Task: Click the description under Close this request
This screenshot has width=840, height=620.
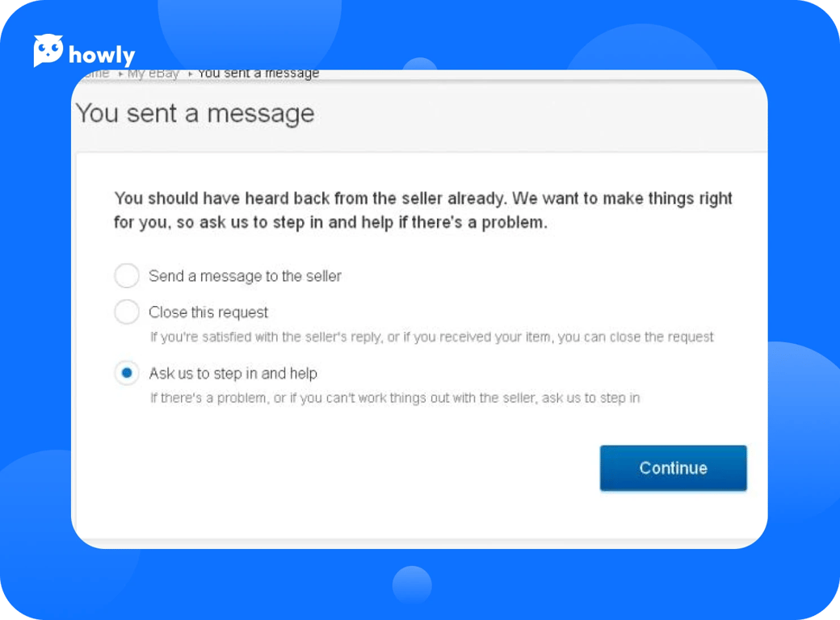Action: 431,337
